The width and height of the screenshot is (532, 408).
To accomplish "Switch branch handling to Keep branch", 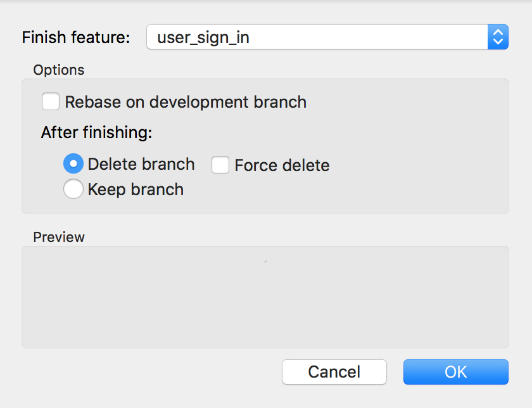I will click(x=73, y=189).
